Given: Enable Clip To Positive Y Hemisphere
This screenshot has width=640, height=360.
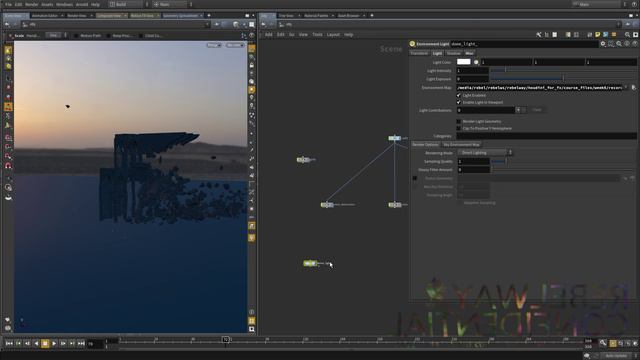Looking at the screenshot, I should tap(459, 128).
